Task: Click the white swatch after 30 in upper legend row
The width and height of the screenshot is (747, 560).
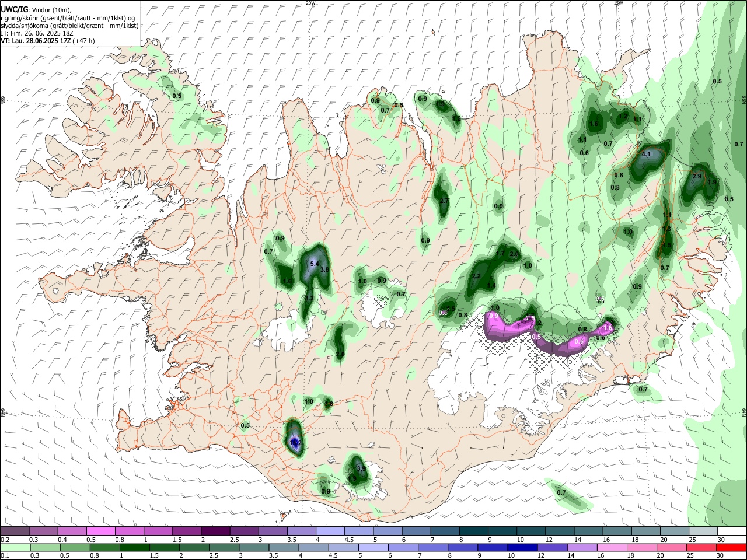Action: (x=732, y=531)
